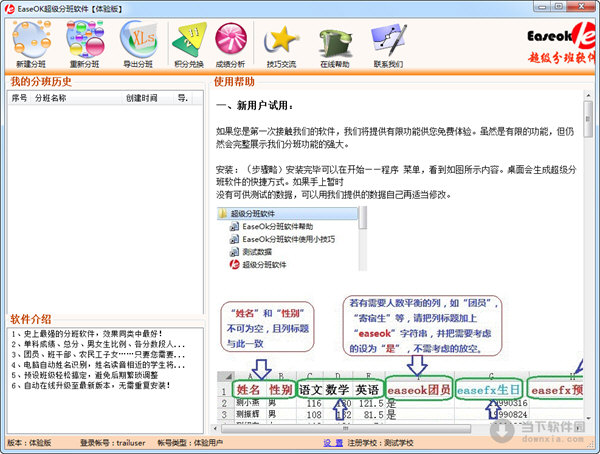Click the Easeok logo at top right
Viewport: 600px width, 454px height.
tap(561, 42)
